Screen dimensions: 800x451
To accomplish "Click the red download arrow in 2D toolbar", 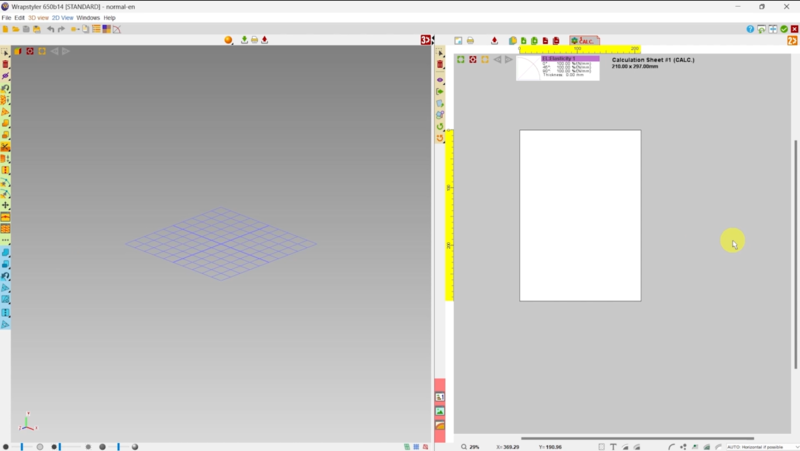I will [494, 41].
